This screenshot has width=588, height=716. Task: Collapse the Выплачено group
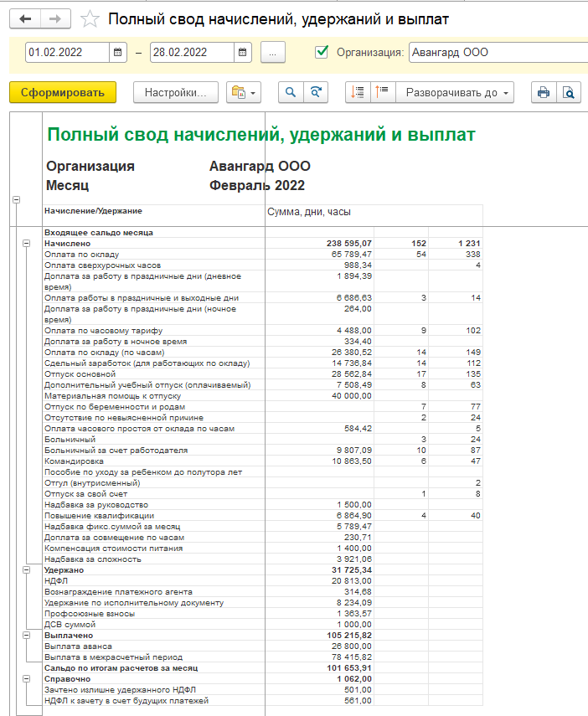[27, 635]
